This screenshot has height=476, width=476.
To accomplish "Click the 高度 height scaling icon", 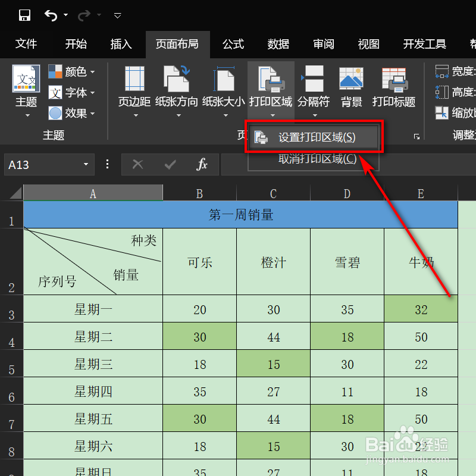I will [442, 92].
